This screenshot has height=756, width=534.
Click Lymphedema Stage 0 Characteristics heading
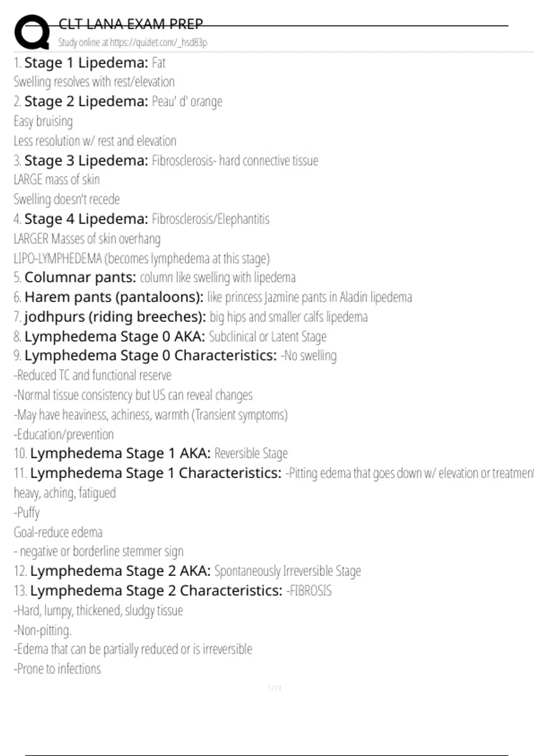[x=150, y=355]
